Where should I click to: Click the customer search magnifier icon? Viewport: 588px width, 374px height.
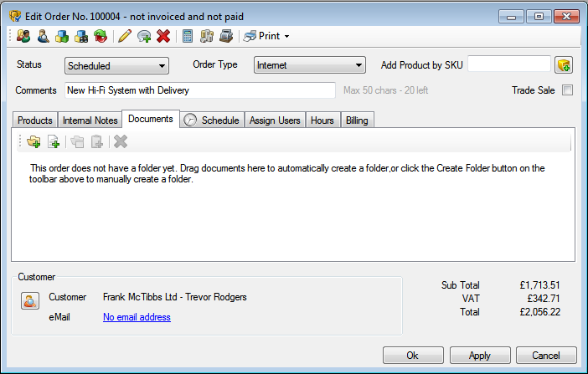(42, 36)
